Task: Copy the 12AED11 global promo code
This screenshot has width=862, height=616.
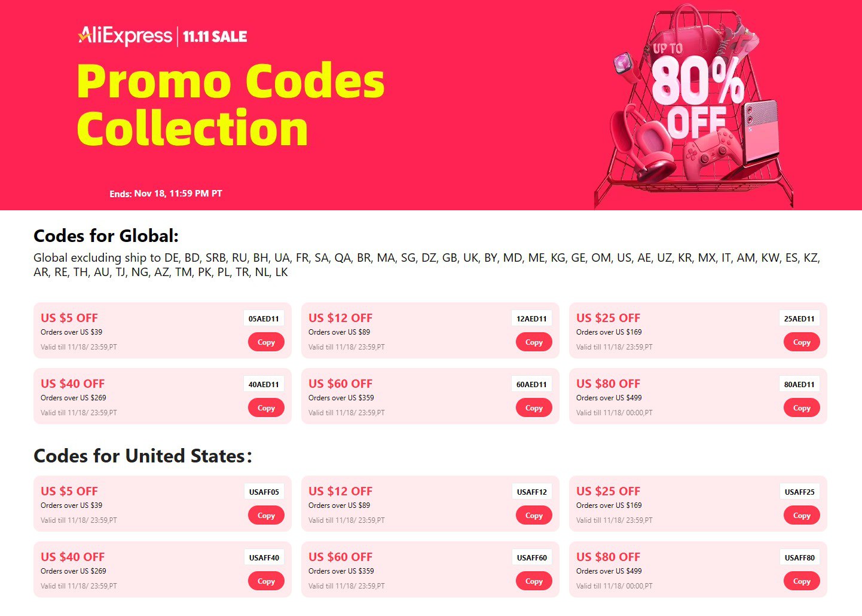Action: [x=534, y=342]
